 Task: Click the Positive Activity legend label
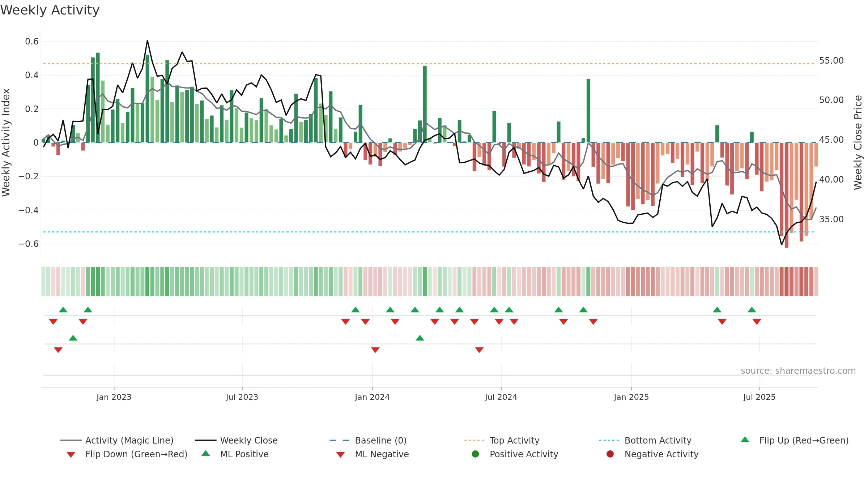pyautogui.click(x=524, y=454)
